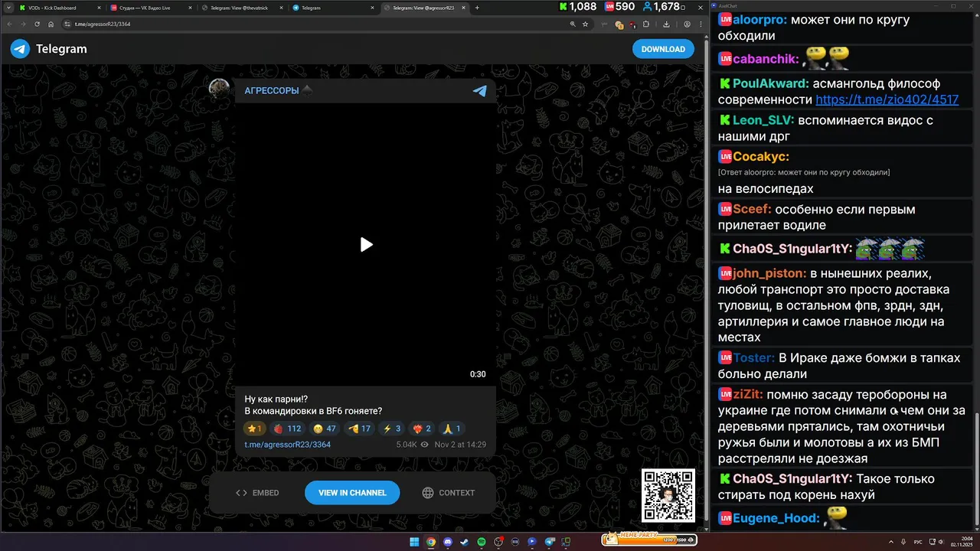Switch to VK Видео Live tab
The height and width of the screenshot is (551, 980).
tap(151, 8)
